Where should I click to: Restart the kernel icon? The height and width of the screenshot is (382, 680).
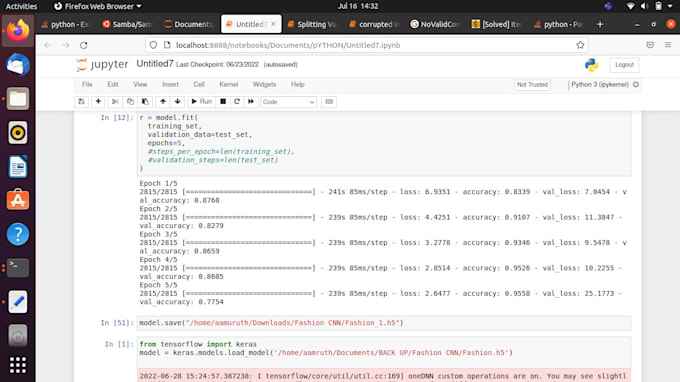(237, 101)
